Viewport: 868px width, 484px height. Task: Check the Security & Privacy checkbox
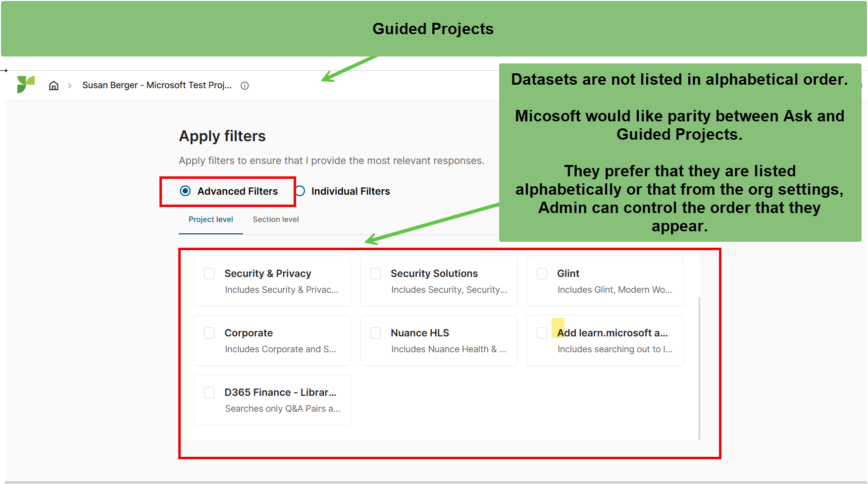209,273
